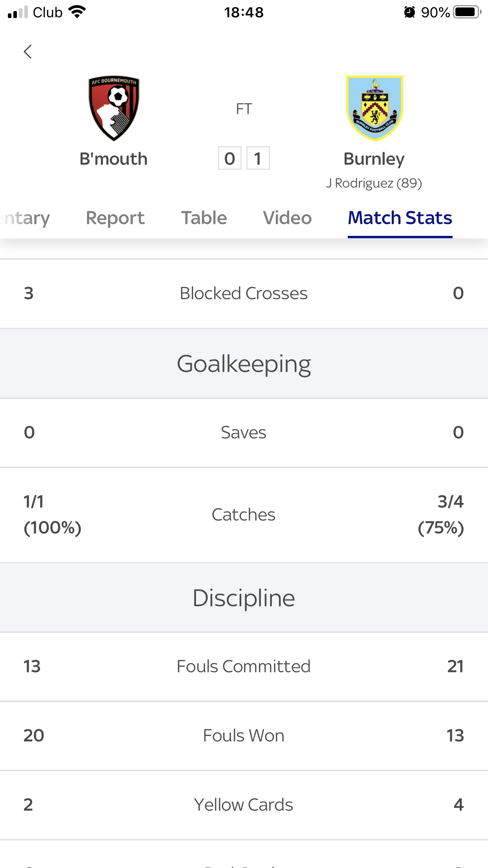
Task: Tap goalscorer J Rodriguez (89)
Action: pyautogui.click(x=374, y=183)
